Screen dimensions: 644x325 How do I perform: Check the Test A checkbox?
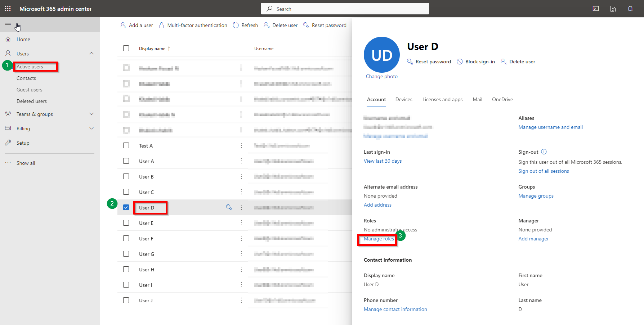(x=126, y=145)
